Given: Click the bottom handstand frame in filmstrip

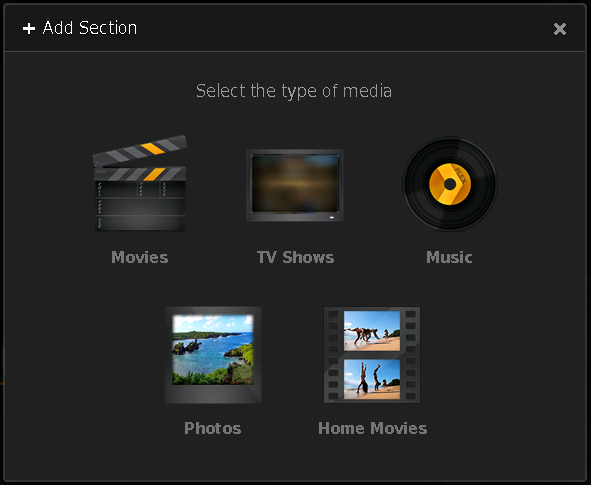Looking at the screenshot, I should [372, 379].
